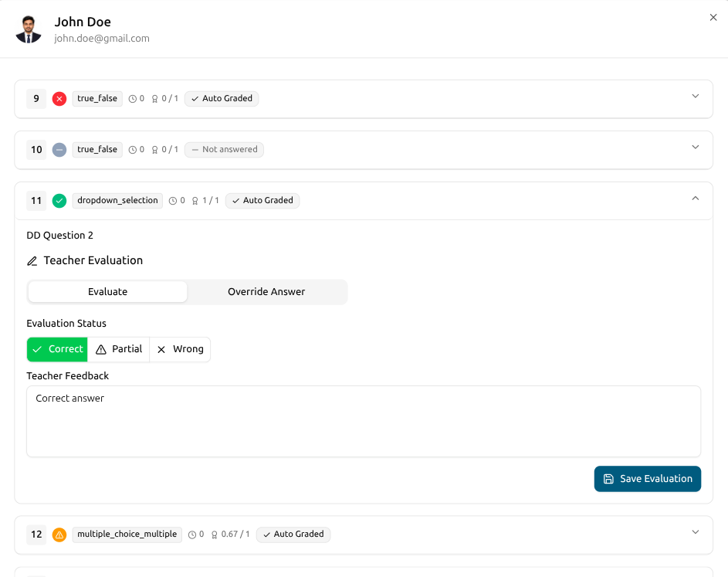The height and width of the screenshot is (577, 728).
Task: Mark evaluation status as Wrong
Action: pyautogui.click(x=180, y=349)
